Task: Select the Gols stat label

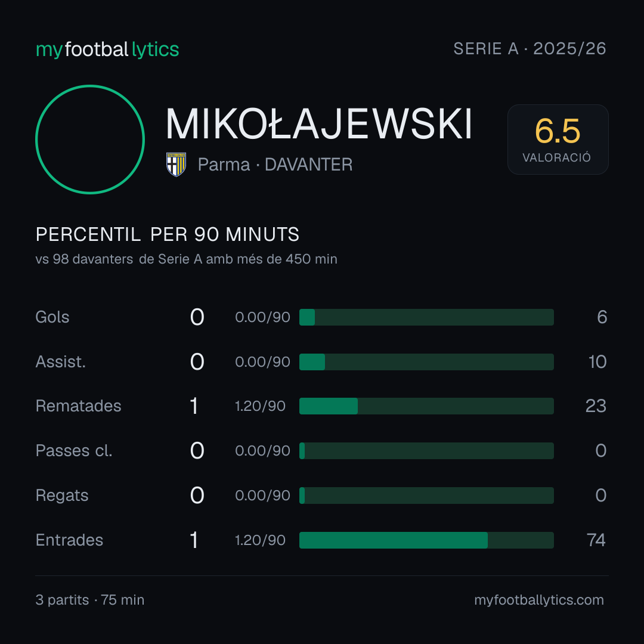Action: (x=52, y=317)
